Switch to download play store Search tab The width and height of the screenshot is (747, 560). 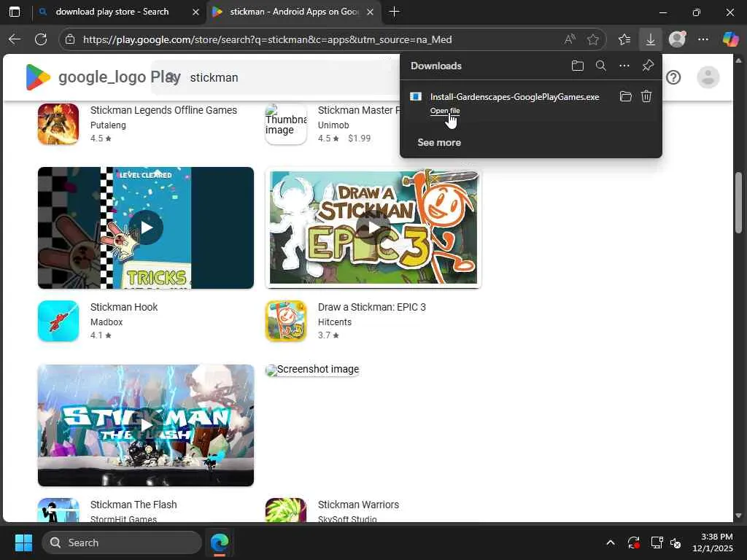112,12
